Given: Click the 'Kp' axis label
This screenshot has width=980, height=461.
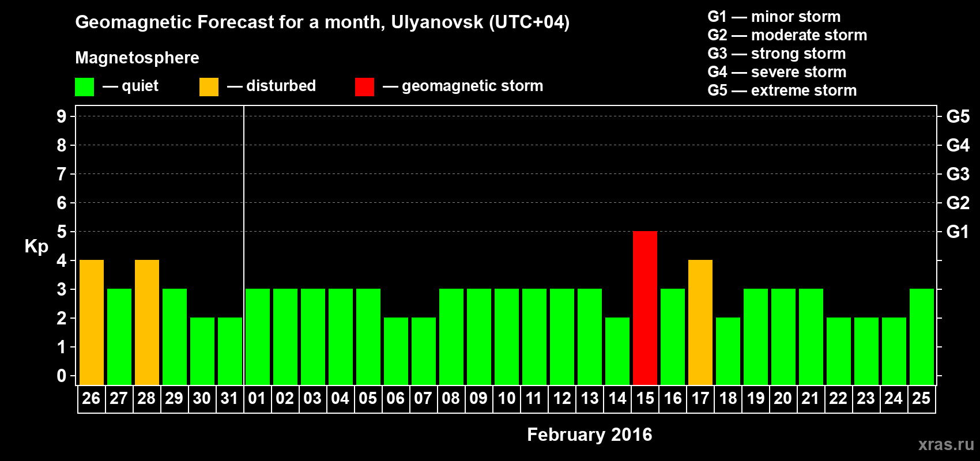Looking at the screenshot, I should pos(36,247).
